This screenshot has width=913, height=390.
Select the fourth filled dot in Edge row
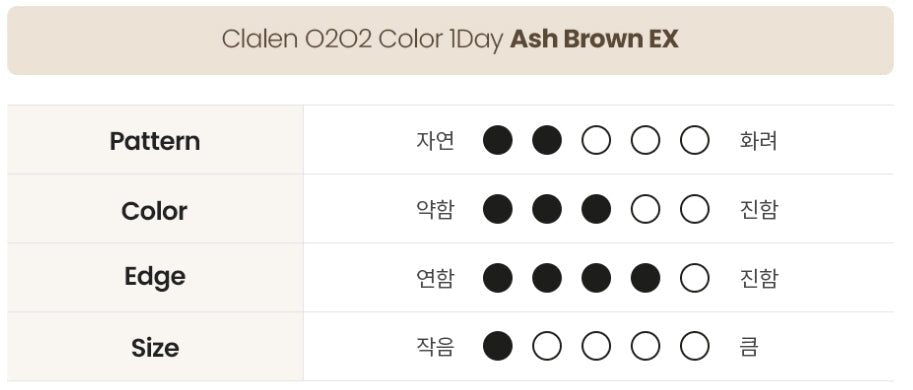[645, 278]
